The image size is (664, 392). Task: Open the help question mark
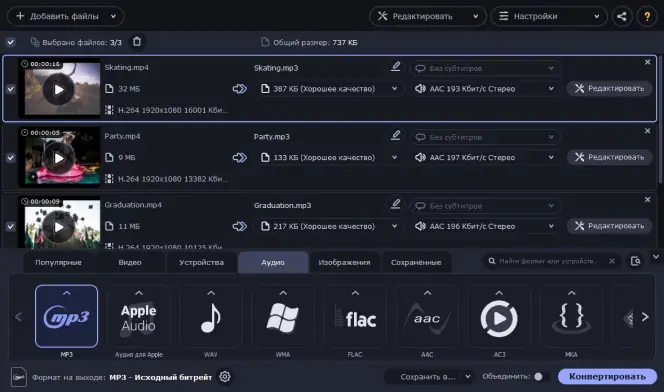pos(647,17)
